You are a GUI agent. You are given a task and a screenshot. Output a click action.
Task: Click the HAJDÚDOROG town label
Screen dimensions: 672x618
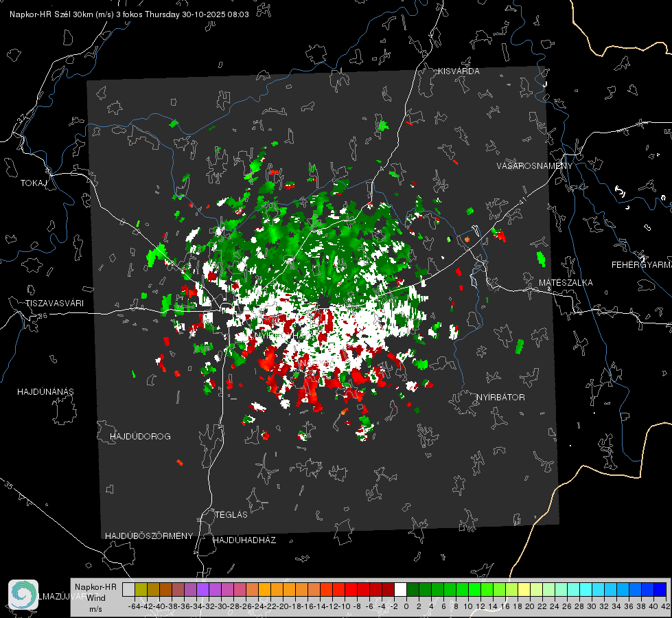pyautogui.click(x=140, y=437)
